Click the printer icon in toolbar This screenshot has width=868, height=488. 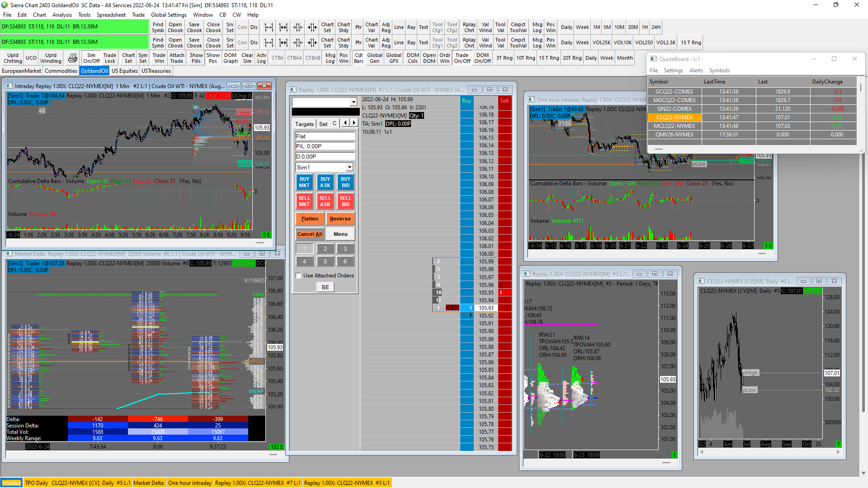(x=72, y=58)
